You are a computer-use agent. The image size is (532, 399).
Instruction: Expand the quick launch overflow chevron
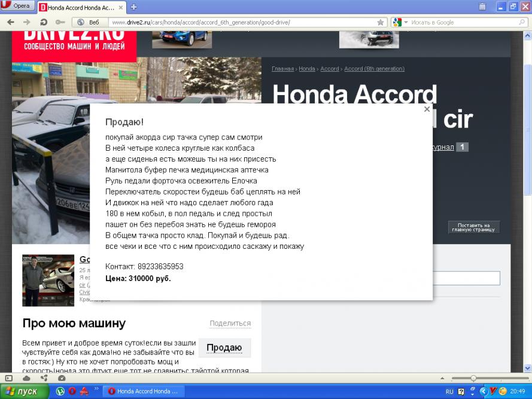coord(96,389)
